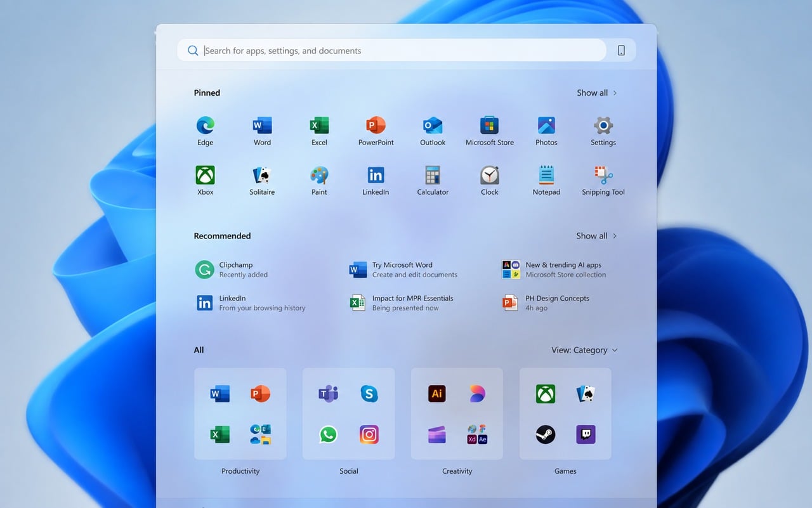Open WhatsApp in the Social folder
The height and width of the screenshot is (508, 812).
click(x=328, y=434)
